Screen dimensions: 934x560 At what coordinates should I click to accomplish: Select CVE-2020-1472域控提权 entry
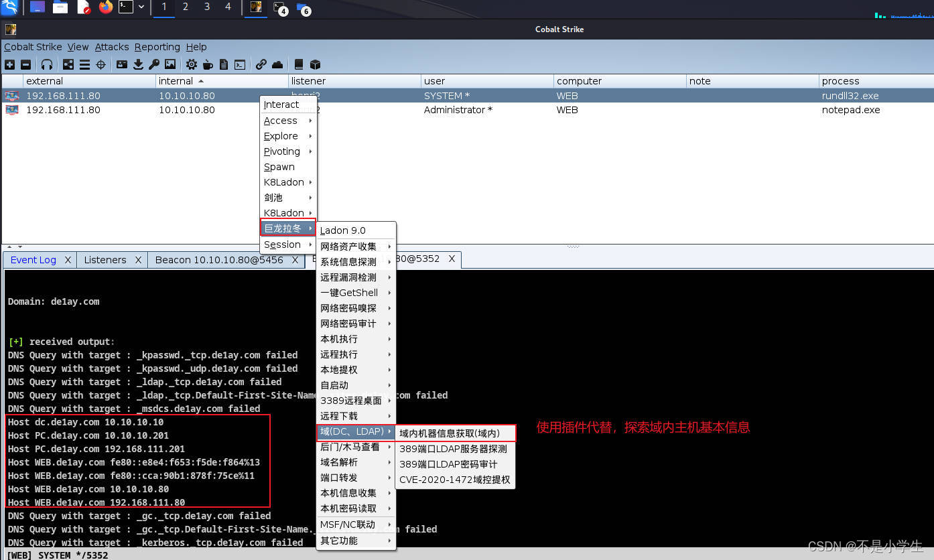click(456, 480)
